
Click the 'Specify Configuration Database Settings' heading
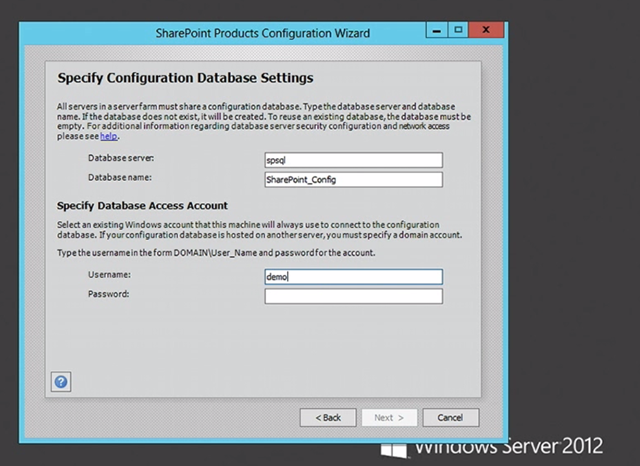pyautogui.click(x=185, y=78)
